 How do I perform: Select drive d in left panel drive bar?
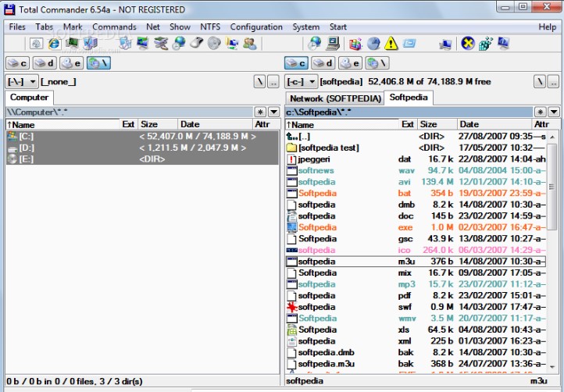[45, 63]
